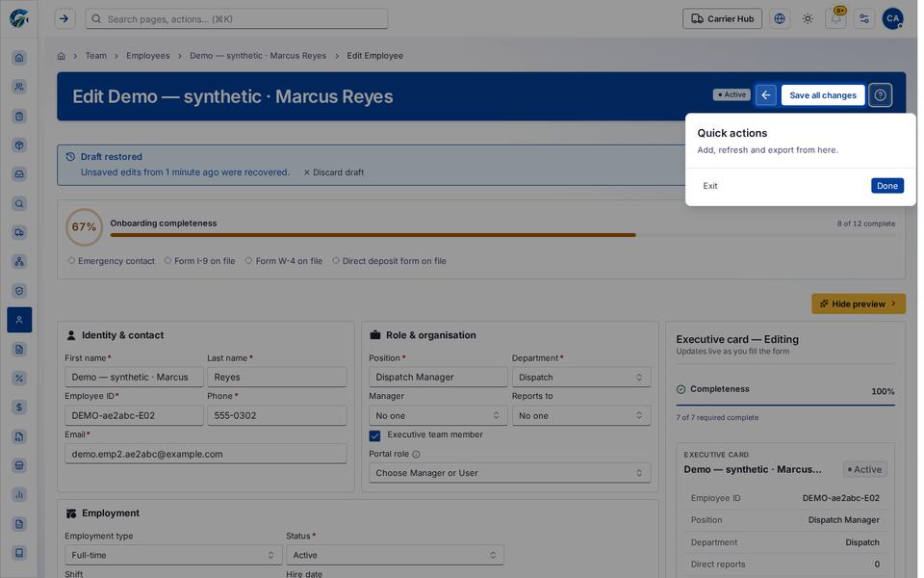
Task: Click Done in Quick actions popup
Action: pyautogui.click(x=886, y=186)
